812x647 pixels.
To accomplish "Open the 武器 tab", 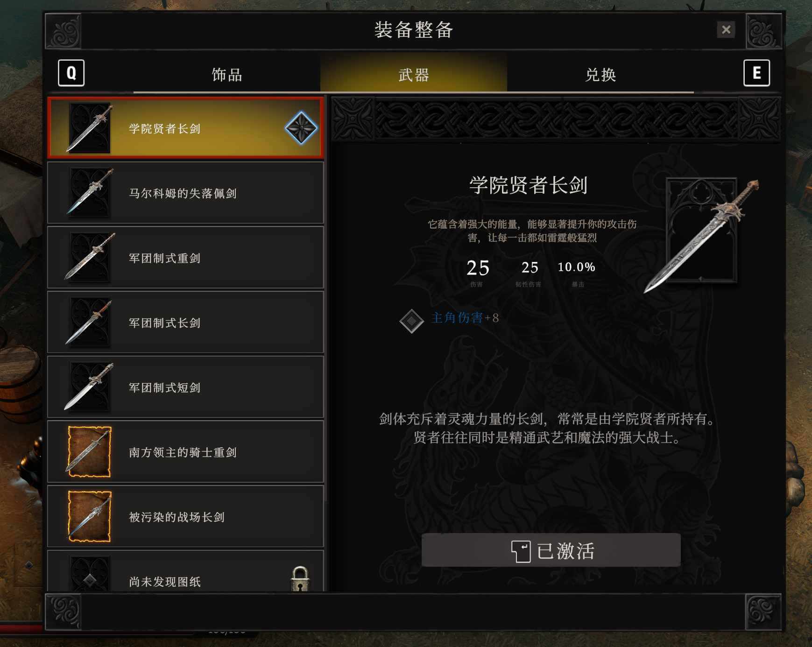I will (x=414, y=75).
